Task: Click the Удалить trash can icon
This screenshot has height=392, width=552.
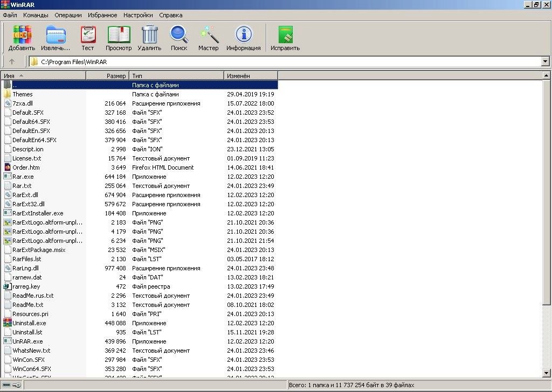Action: [x=150, y=34]
